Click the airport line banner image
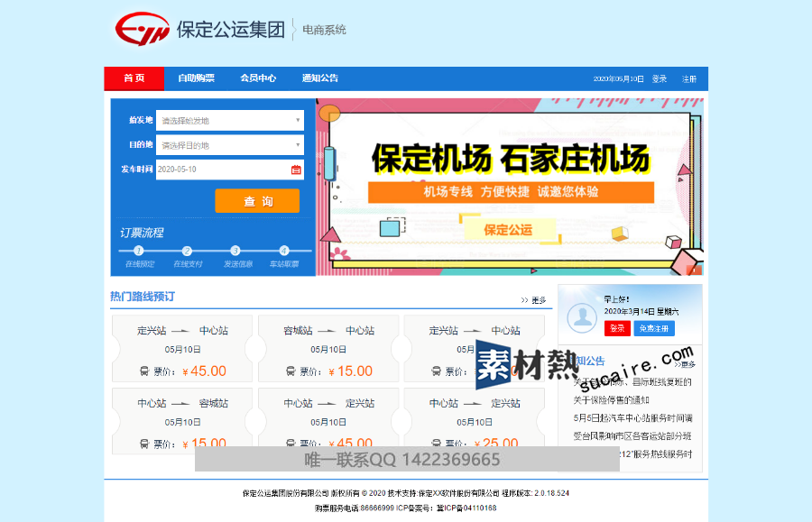This screenshot has height=522, width=812. [510, 187]
